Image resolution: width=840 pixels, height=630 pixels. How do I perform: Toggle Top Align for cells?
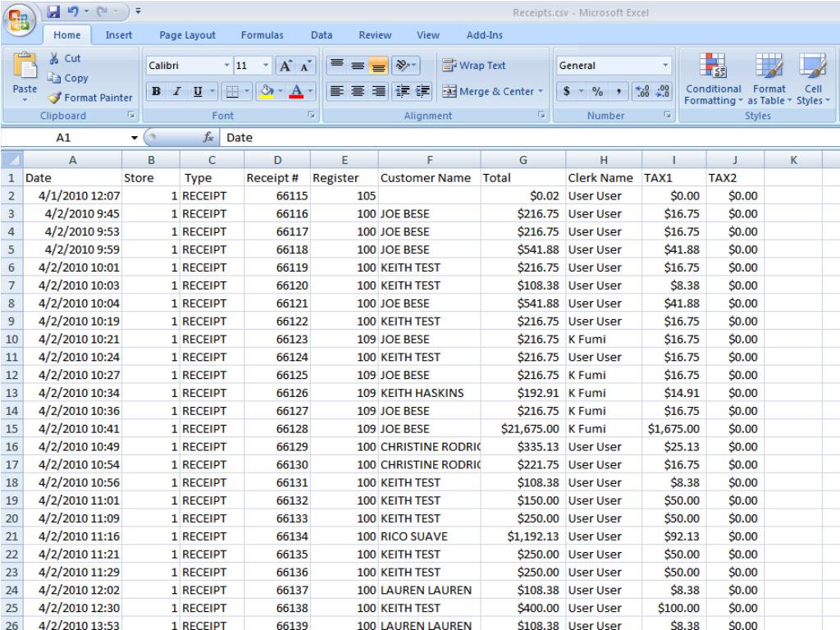[x=337, y=66]
